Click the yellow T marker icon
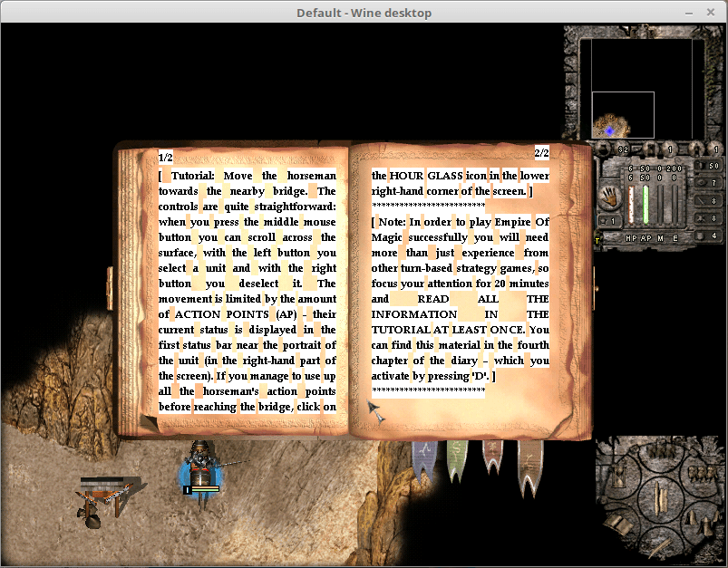 (597, 240)
